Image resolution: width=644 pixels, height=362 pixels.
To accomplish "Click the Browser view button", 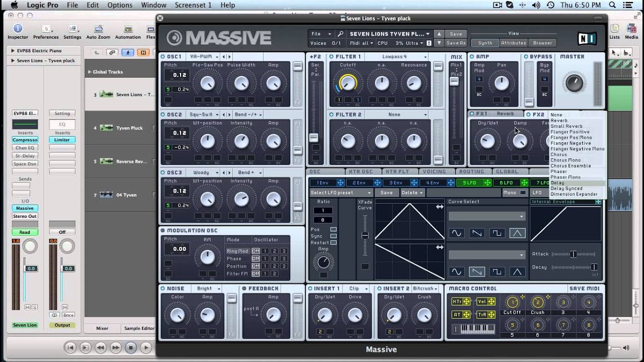I will point(542,43).
